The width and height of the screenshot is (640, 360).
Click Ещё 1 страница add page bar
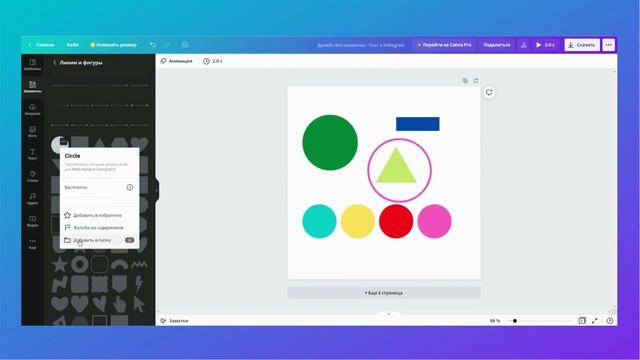tap(384, 293)
